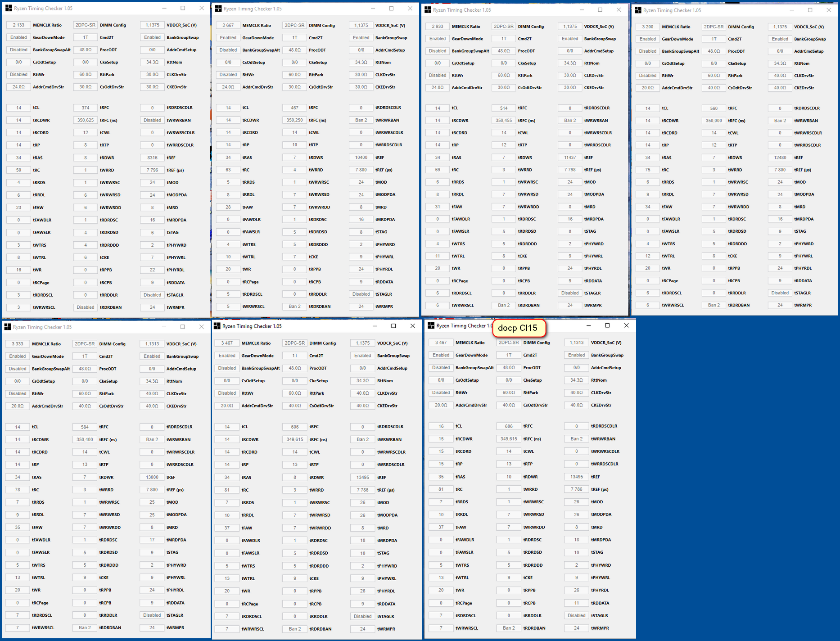Click the tREF (µs) value 7 796
Image resolution: width=840 pixels, height=641 pixels.
[152, 171]
